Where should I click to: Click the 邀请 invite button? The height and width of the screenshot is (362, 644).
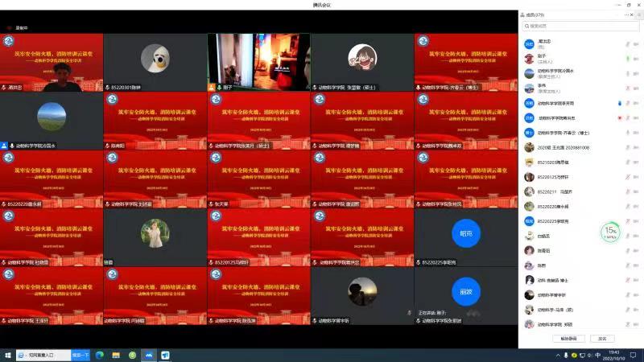601,339
